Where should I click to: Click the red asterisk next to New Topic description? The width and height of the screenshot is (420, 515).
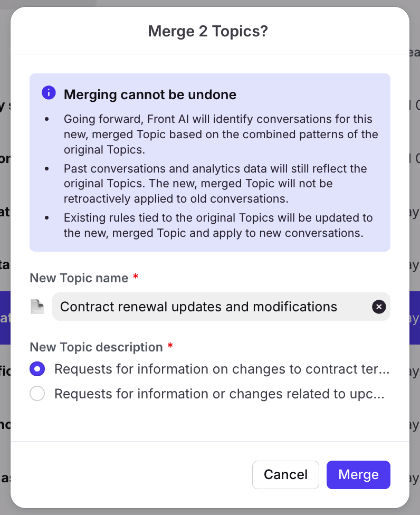[170, 346]
